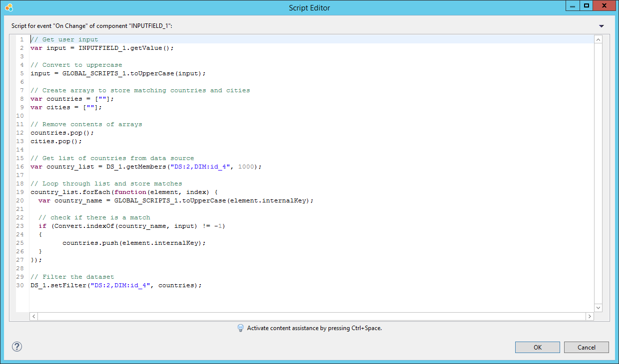Click the OK button
This screenshot has height=364, width=619.
(537, 348)
